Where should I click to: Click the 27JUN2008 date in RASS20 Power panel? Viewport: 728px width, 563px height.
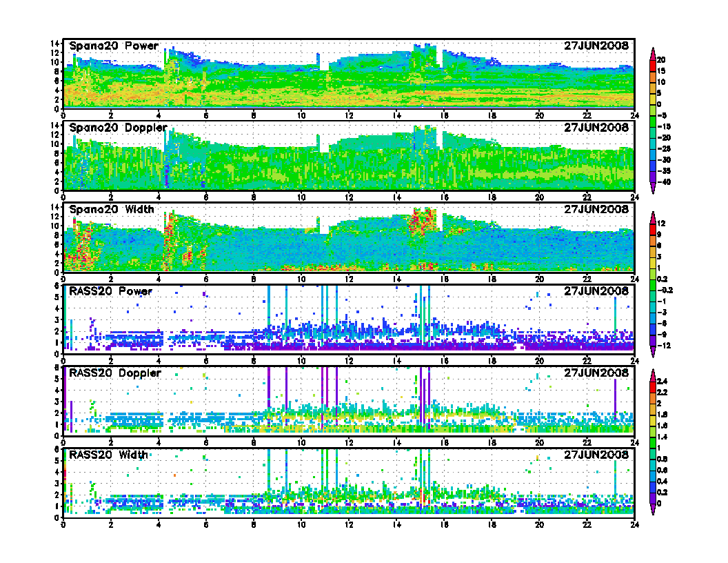coord(596,290)
